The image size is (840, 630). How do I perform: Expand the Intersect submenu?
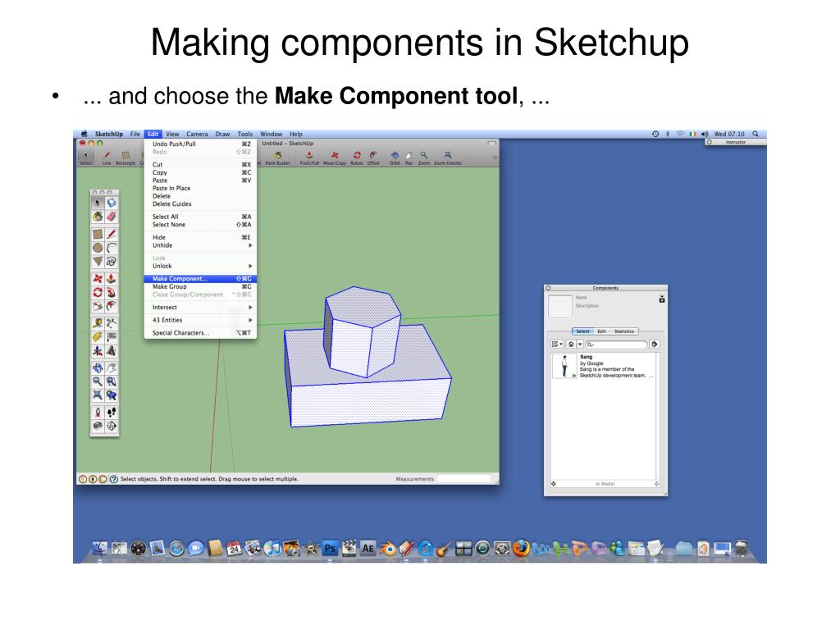point(200,308)
